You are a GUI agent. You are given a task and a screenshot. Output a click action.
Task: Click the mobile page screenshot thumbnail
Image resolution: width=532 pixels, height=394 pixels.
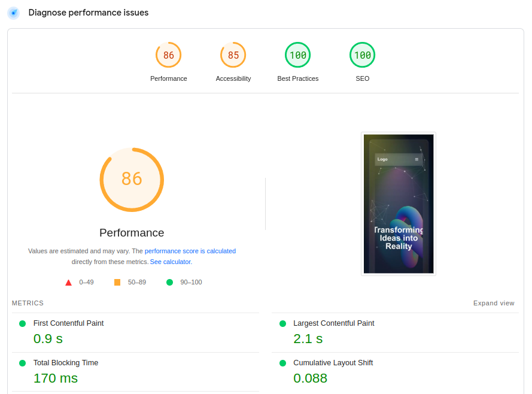(x=399, y=204)
